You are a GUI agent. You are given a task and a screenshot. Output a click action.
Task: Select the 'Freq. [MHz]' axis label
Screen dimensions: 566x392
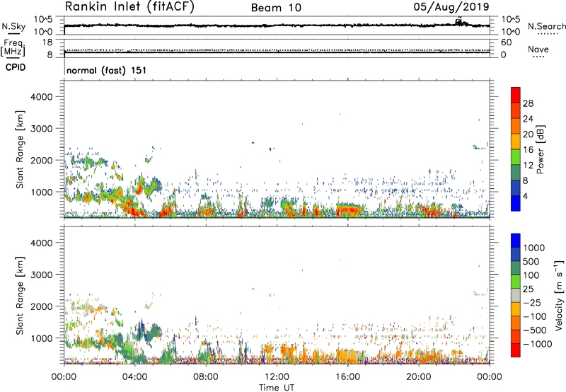coord(13,48)
